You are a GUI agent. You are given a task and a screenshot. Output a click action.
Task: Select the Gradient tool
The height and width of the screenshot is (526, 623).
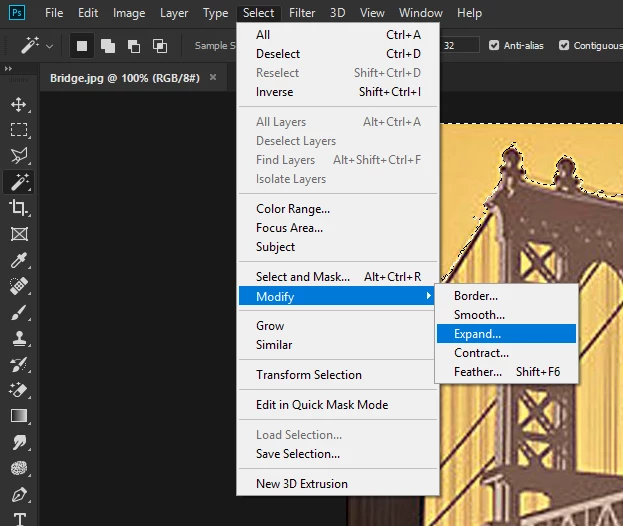point(19,416)
